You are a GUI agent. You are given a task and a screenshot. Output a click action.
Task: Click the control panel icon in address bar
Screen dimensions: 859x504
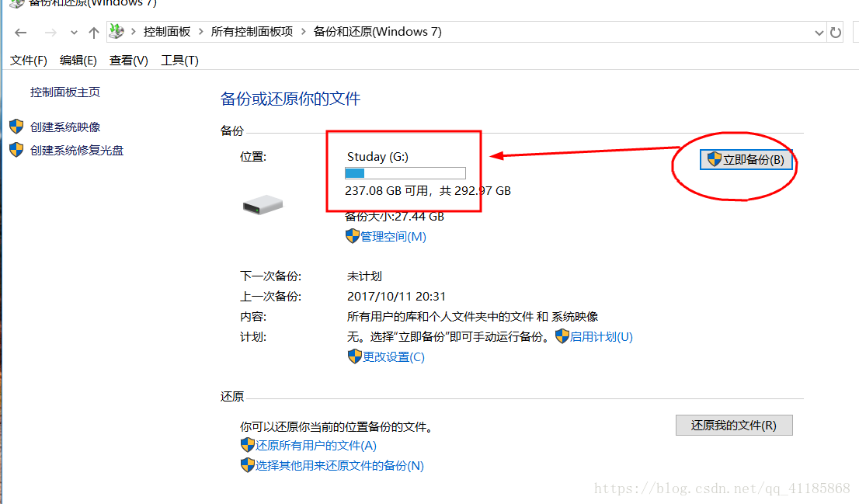(117, 31)
